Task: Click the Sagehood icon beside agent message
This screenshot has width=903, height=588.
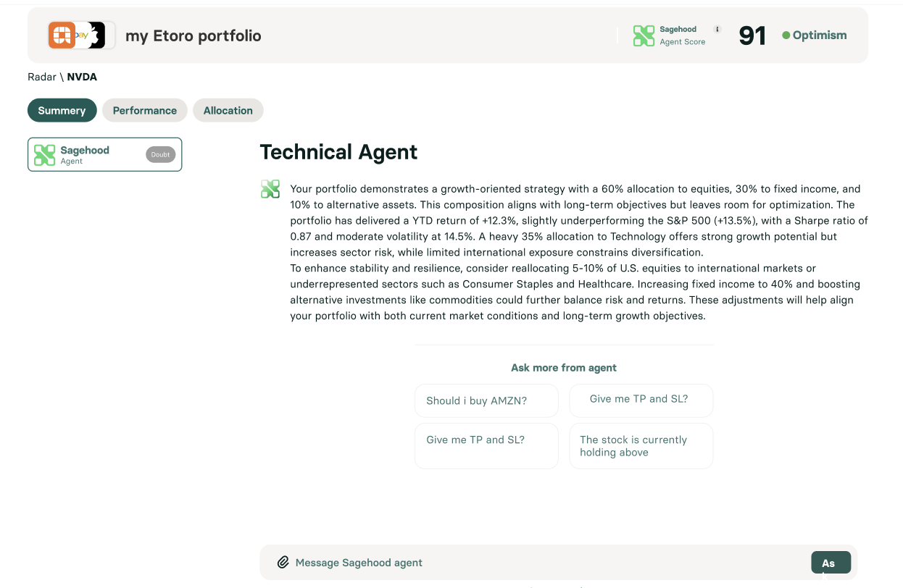Action: coord(270,190)
